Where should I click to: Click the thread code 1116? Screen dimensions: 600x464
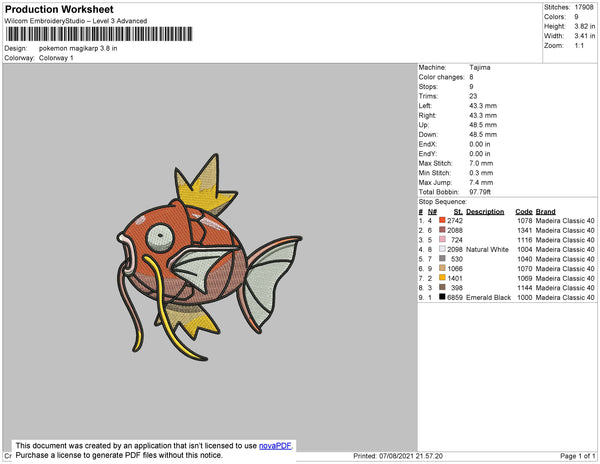pyautogui.click(x=524, y=240)
